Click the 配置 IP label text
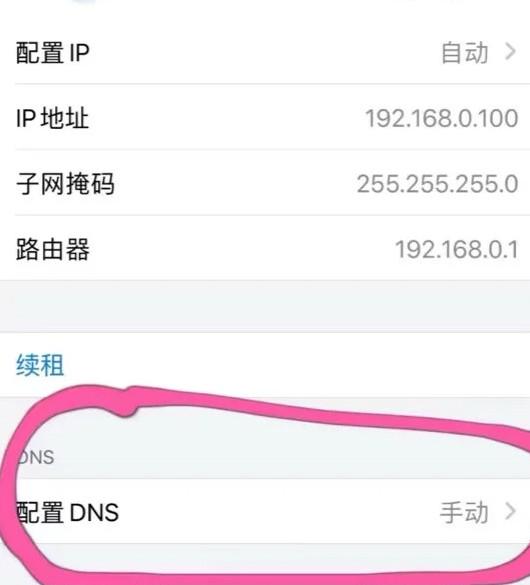Screen dimensions: 530x585 tap(53, 53)
